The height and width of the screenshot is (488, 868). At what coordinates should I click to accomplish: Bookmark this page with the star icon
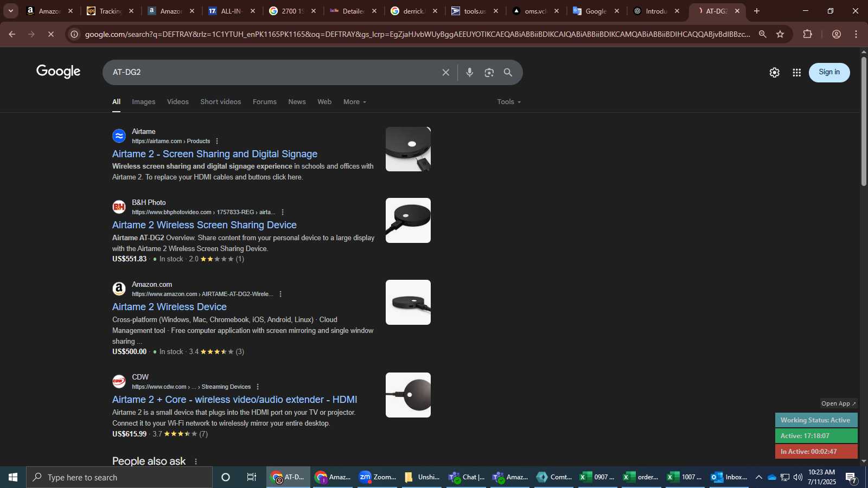pos(780,34)
